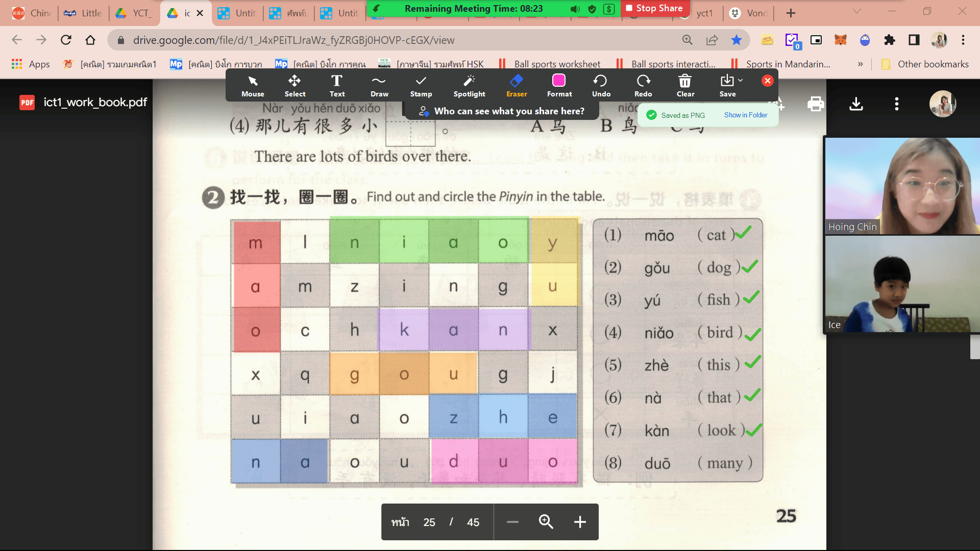Download the PDF file

[x=856, y=104]
